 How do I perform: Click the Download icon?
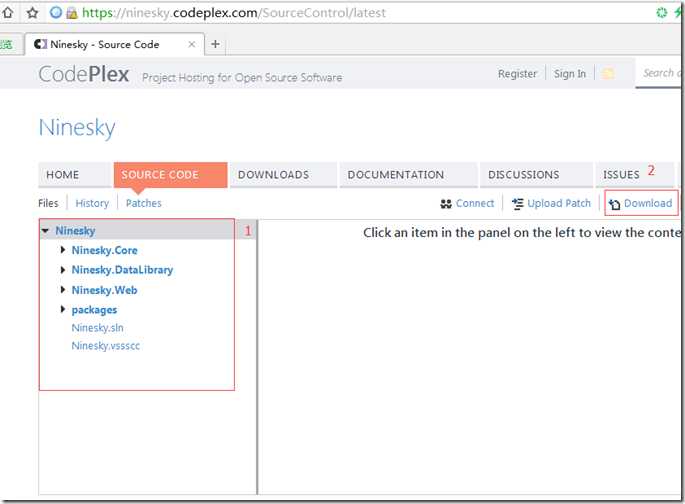(614, 204)
